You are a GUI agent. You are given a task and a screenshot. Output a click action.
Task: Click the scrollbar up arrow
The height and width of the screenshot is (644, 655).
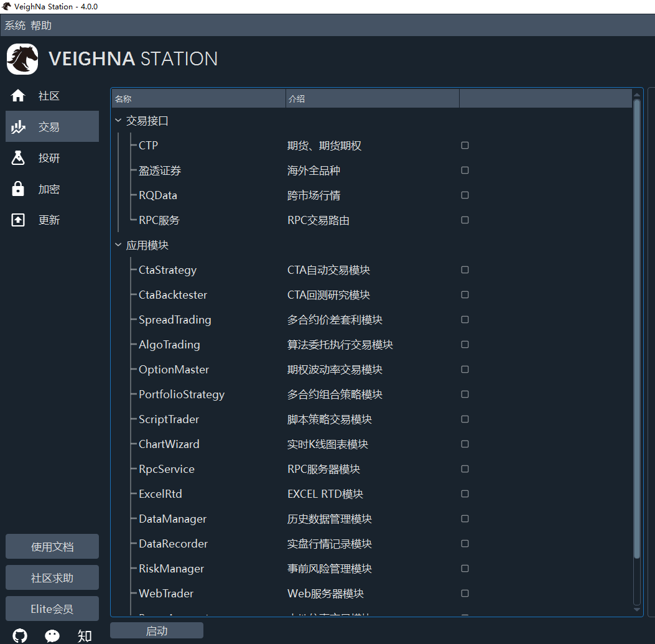(637, 95)
